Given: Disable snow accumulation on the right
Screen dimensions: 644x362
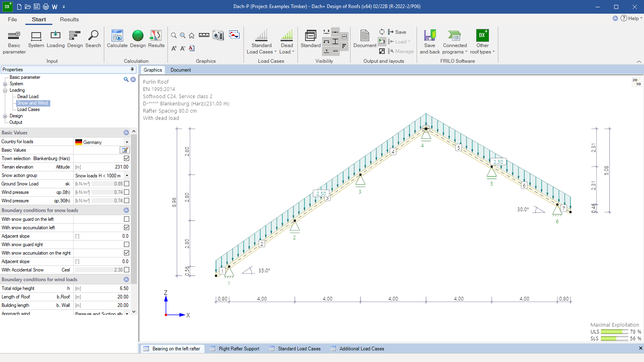Looking at the screenshot, I should (x=126, y=253).
